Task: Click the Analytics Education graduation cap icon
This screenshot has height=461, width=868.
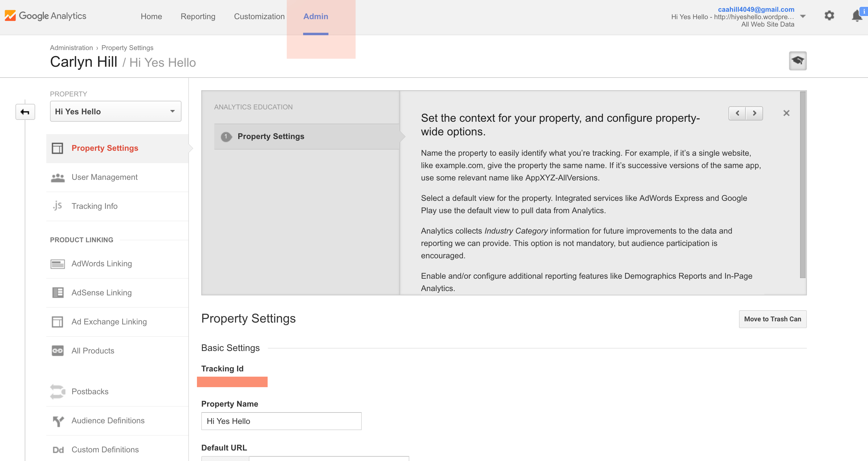Action: 798,61
